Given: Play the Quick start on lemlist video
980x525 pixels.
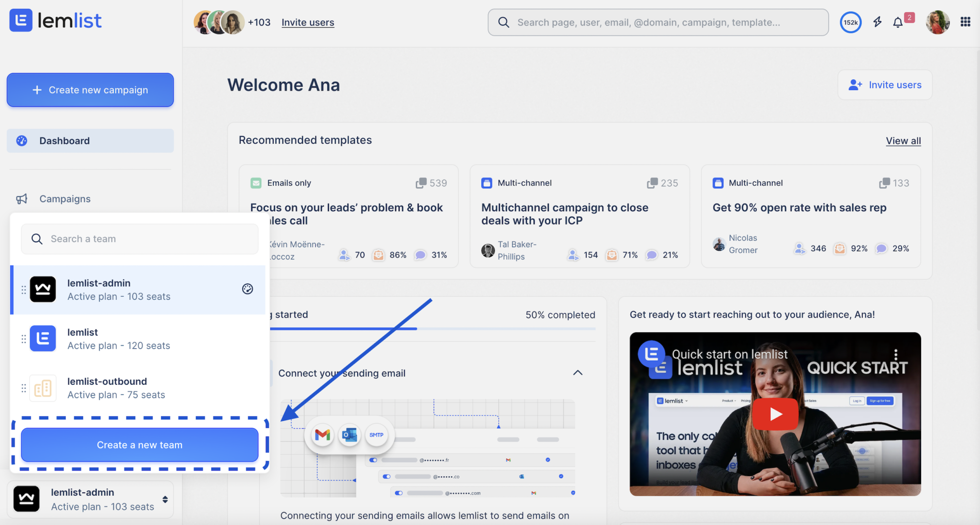Looking at the screenshot, I should click(775, 414).
